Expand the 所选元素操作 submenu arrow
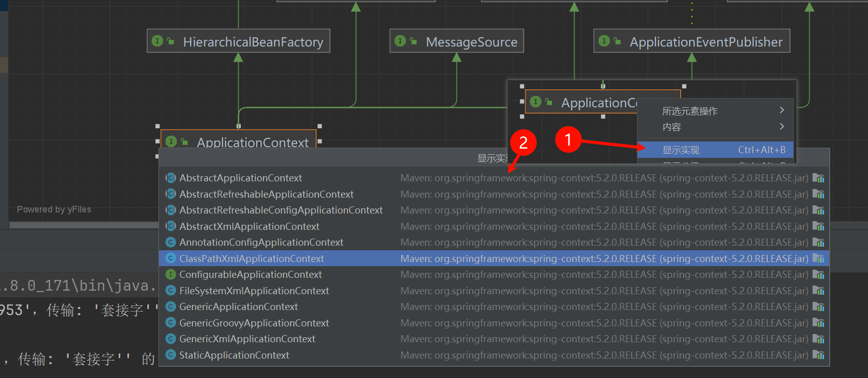Screen dimensions: 868x378 pyautogui.click(x=782, y=110)
